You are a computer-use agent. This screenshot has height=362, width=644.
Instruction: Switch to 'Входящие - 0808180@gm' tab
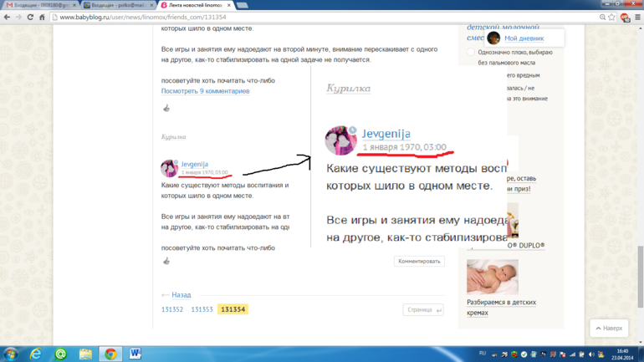click(39, 5)
